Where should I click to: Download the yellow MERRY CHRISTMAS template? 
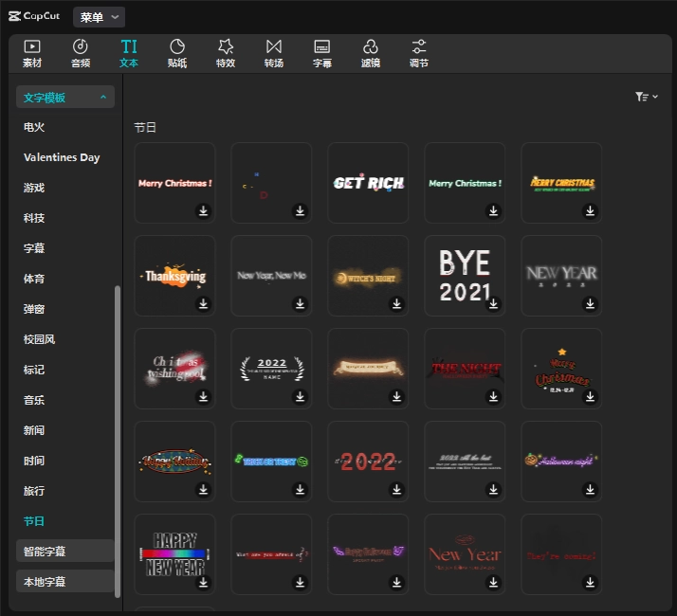tap(590, 210)
